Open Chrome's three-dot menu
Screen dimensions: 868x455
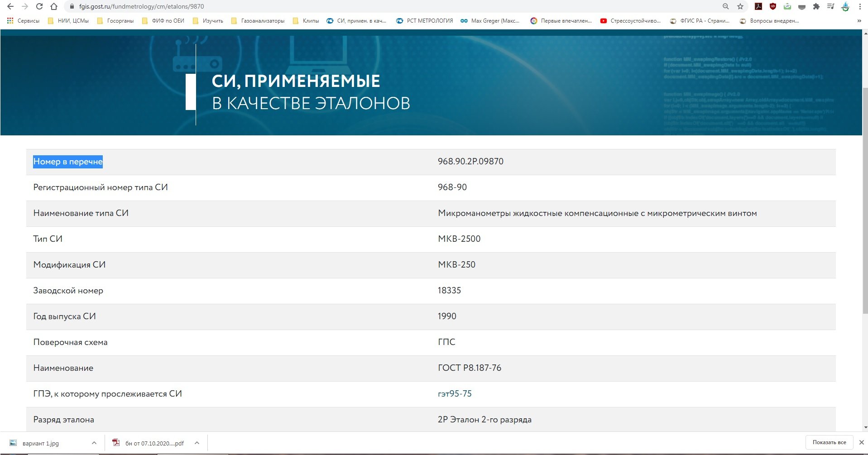(860, 6)
